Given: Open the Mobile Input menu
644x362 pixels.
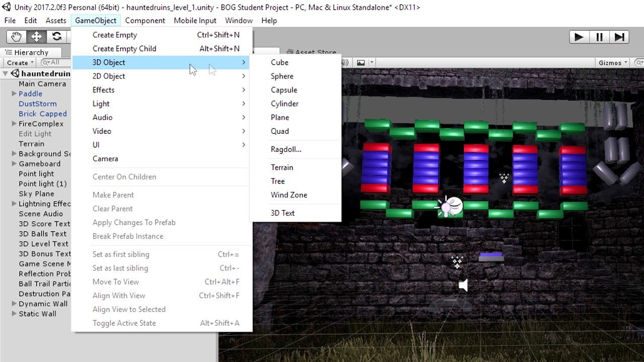Looking at the screenshot, I should (x=195, y=21).
